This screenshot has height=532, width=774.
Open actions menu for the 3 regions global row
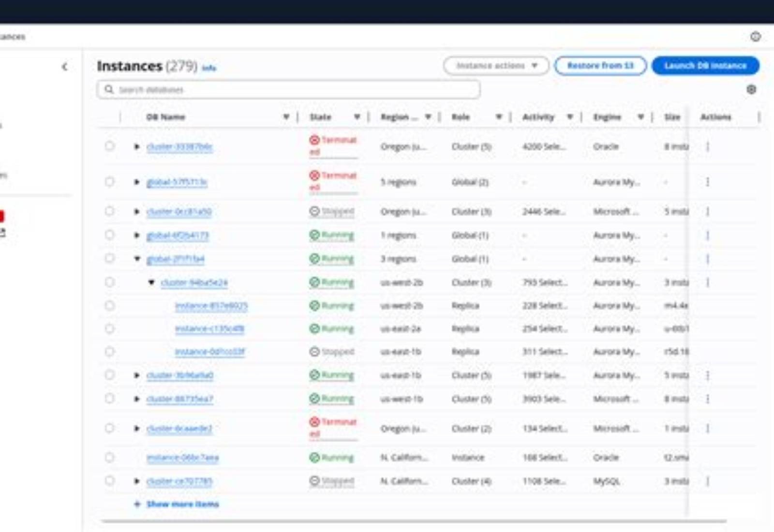[708, 259]
